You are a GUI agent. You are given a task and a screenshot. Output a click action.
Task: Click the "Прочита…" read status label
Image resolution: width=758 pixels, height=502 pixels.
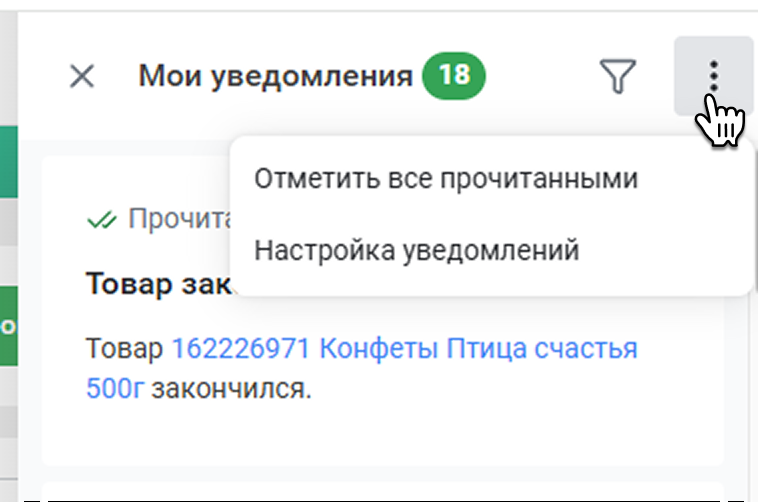click(x=178, y=220)
